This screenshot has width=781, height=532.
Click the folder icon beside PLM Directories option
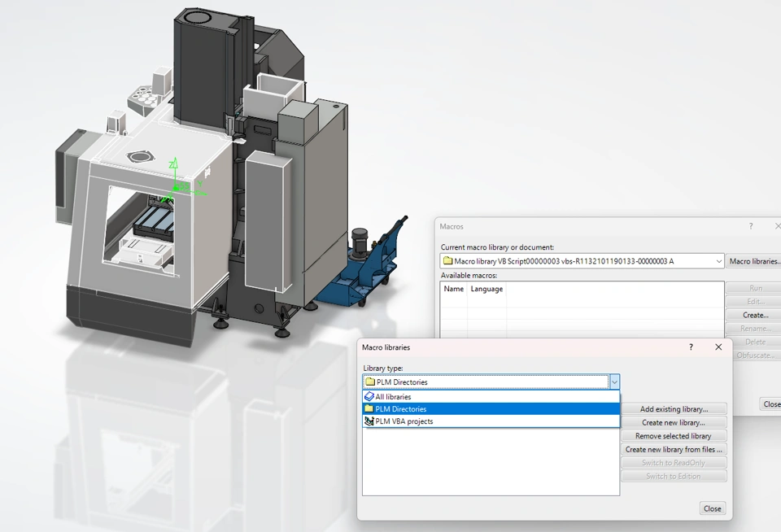point(369,409)
